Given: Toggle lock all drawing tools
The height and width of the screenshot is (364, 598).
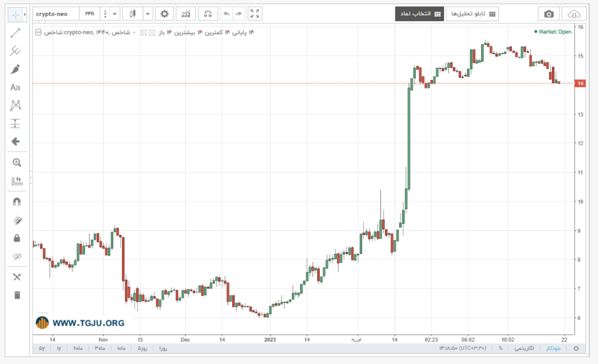Looking at the screenshot, I should point(17,238).
